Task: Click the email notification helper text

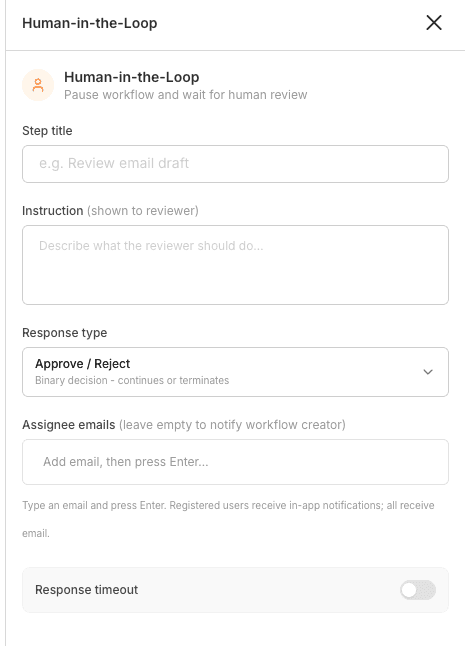Action: 228,519
